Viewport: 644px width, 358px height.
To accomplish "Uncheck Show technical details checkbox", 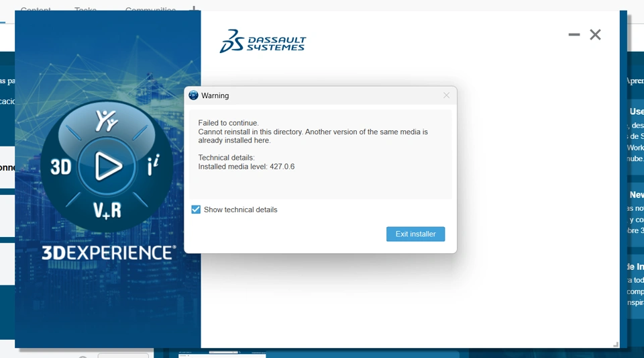I will point(196,210).
